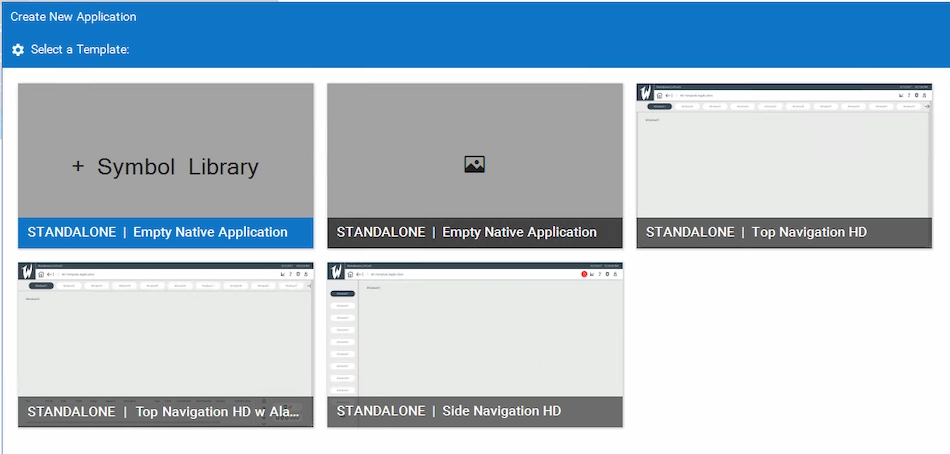Image resolution: width=950 pixels, height=454 pixels.
Task: Click the Select a Template heading text
Action: coord(80,50)
